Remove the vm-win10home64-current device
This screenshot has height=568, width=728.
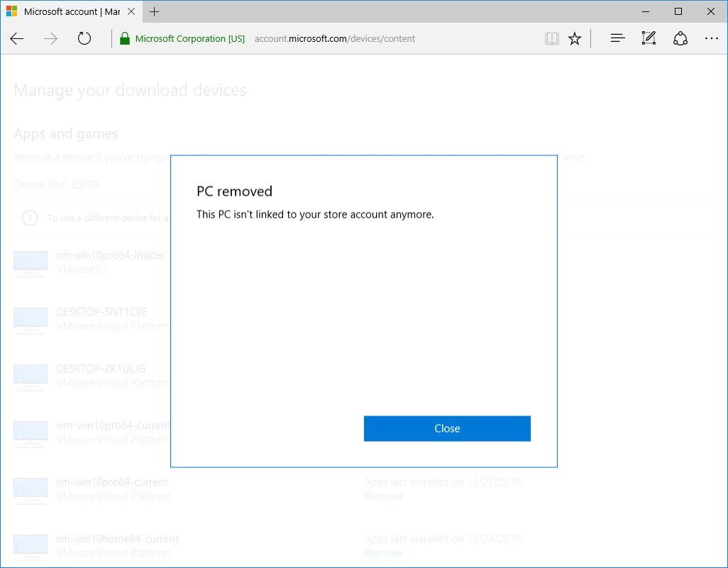click(383, 552)
